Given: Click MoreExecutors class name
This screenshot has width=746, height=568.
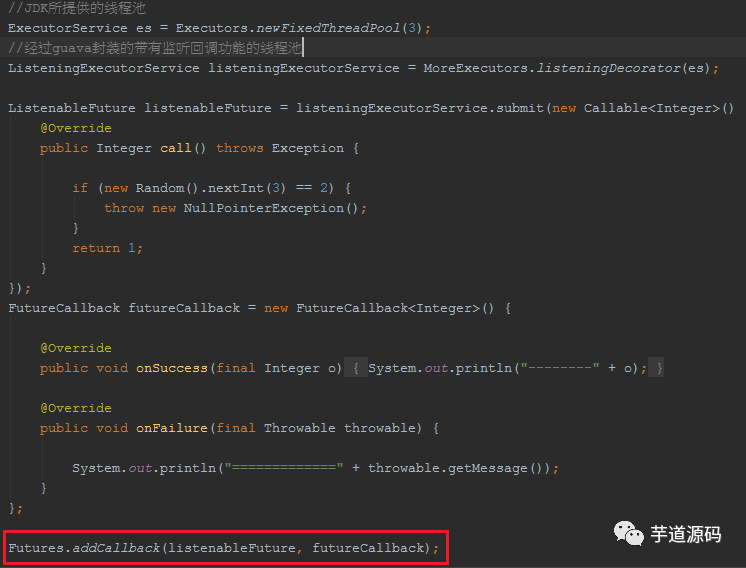Looking at the screenshot, I should pyautogui.click(x=475, y=68).
